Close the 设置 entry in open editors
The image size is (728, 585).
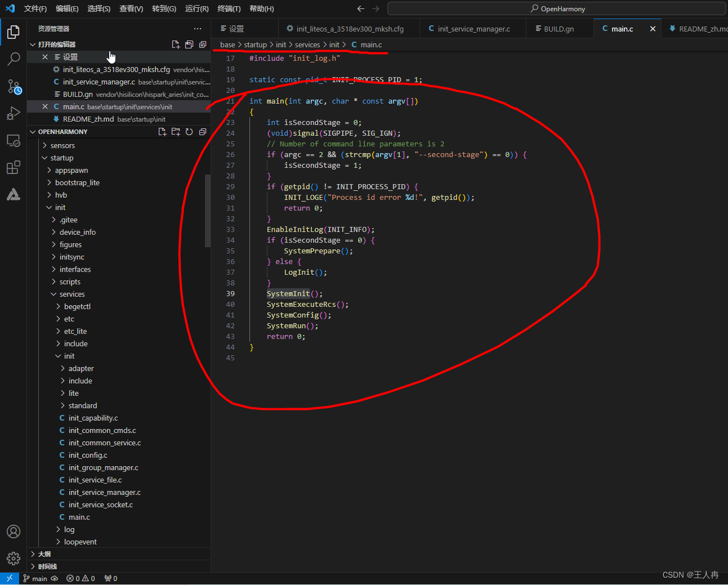[x=45, y=57]
